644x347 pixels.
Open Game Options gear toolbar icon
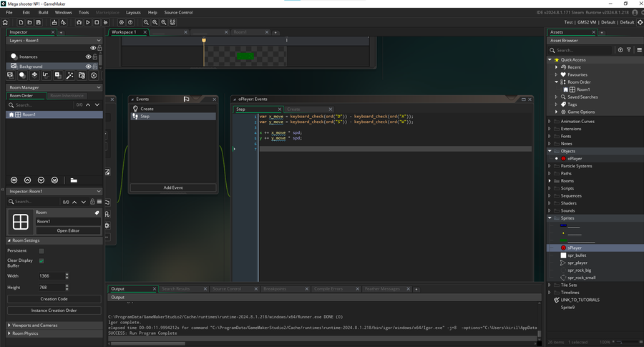tap(121, 22)
